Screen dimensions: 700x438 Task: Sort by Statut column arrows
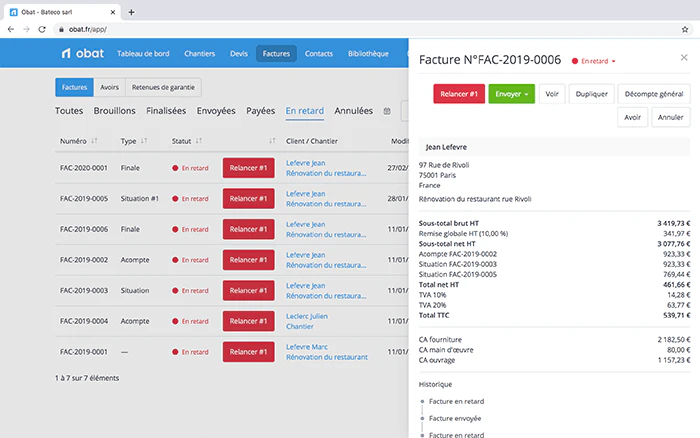tap(199, 141)
